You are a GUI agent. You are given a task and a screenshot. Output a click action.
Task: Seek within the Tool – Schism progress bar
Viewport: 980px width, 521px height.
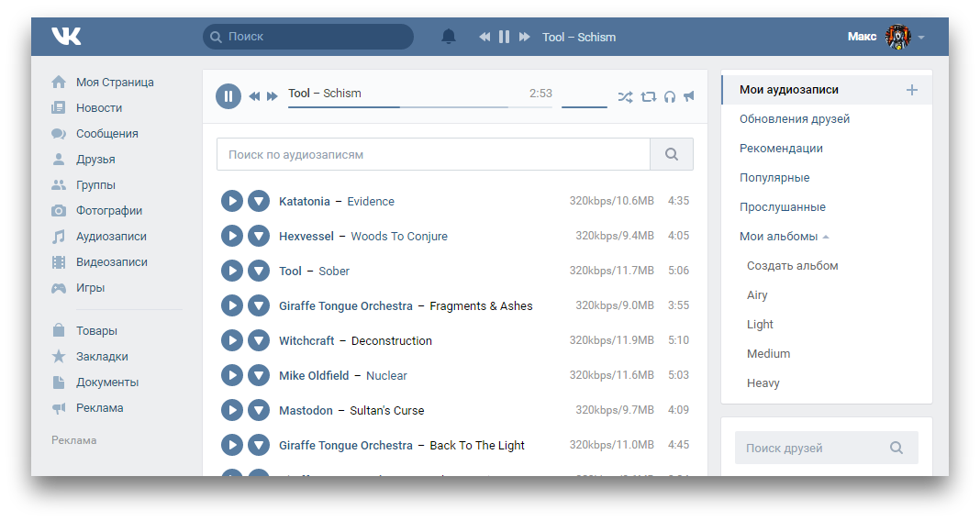click(419, 107)
